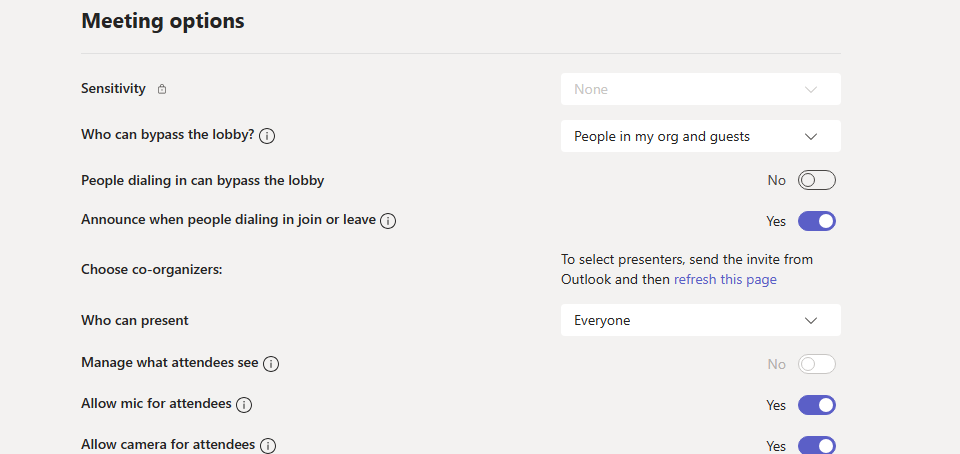Screen dimensions: 960x454
Task: Enable People dialing in can bypass lobby toggle
Action: (816, 180)
